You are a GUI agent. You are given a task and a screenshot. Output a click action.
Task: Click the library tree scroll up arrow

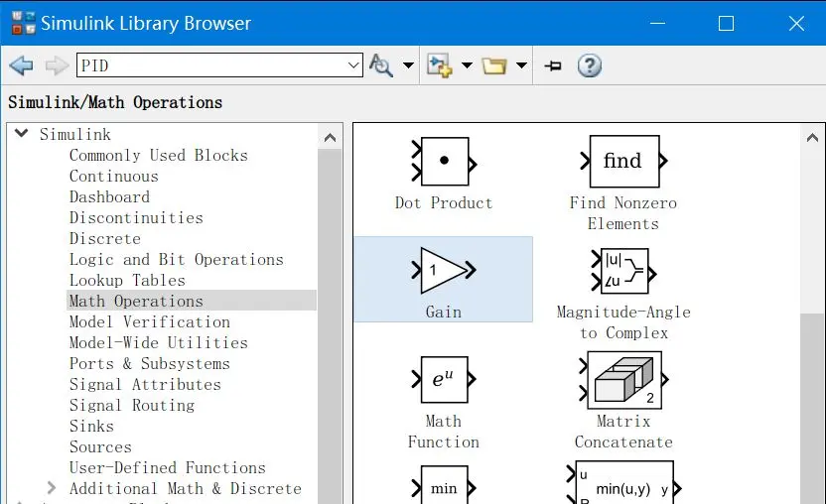(331, 138)
